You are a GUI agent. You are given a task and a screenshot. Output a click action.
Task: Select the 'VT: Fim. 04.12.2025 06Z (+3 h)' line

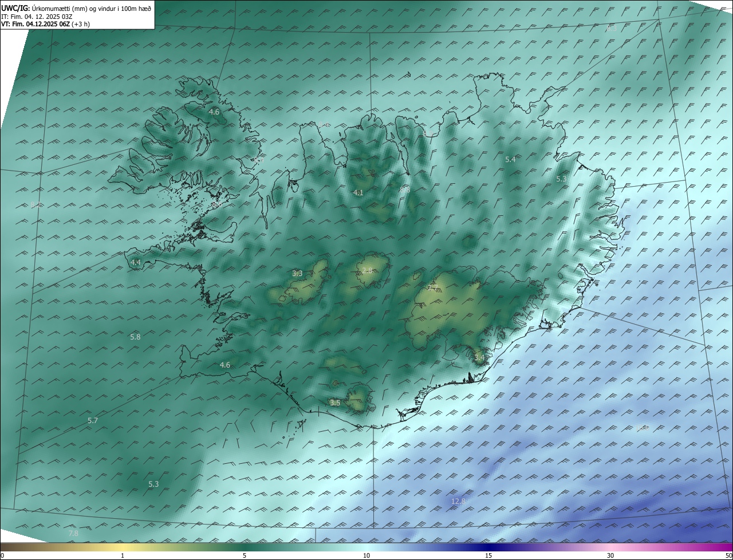pyautogui.click(x=46, y=24)
